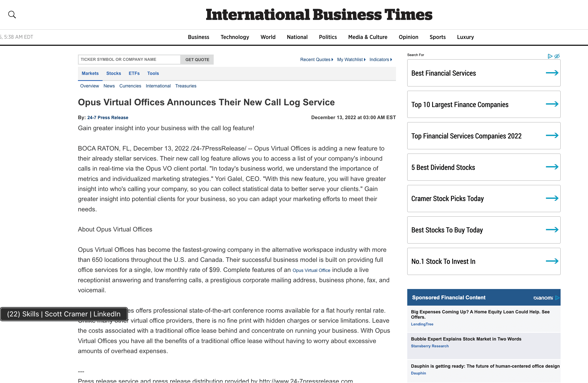Image resolution: width=588 pixels, height=383 pixels.
Task: Select the Currencies sub-navigation link
Action: coord(130,86)
